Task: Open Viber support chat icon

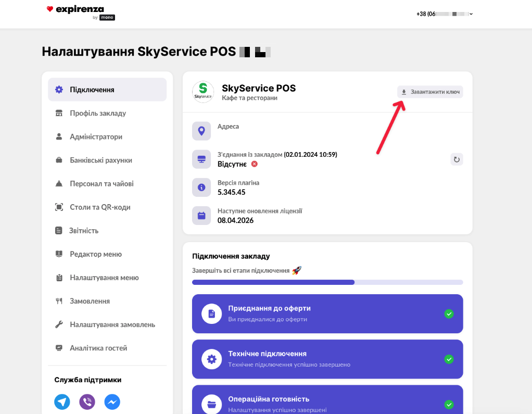Action: (x=87, y=402)
